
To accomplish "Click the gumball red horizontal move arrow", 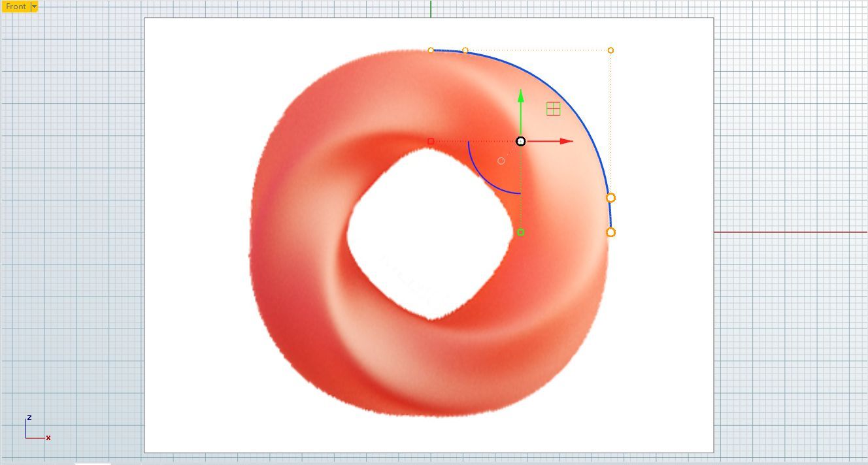I will click(x=565, y=141).
